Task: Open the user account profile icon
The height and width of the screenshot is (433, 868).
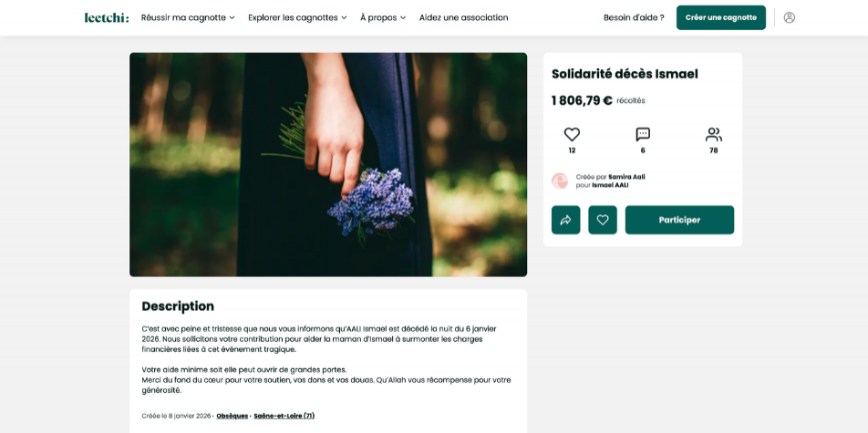Action: coord(790,17)
